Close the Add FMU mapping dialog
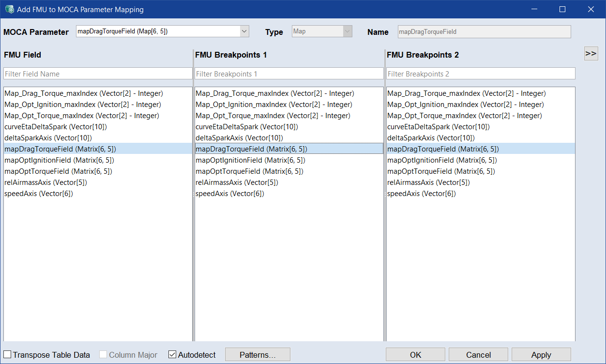 point(591,9)
